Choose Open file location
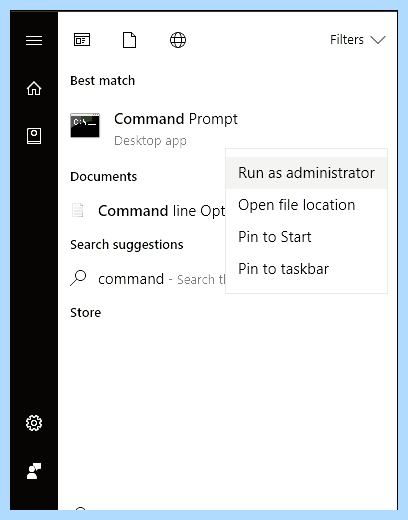This screenshot has width=408, height=520. 306,205
